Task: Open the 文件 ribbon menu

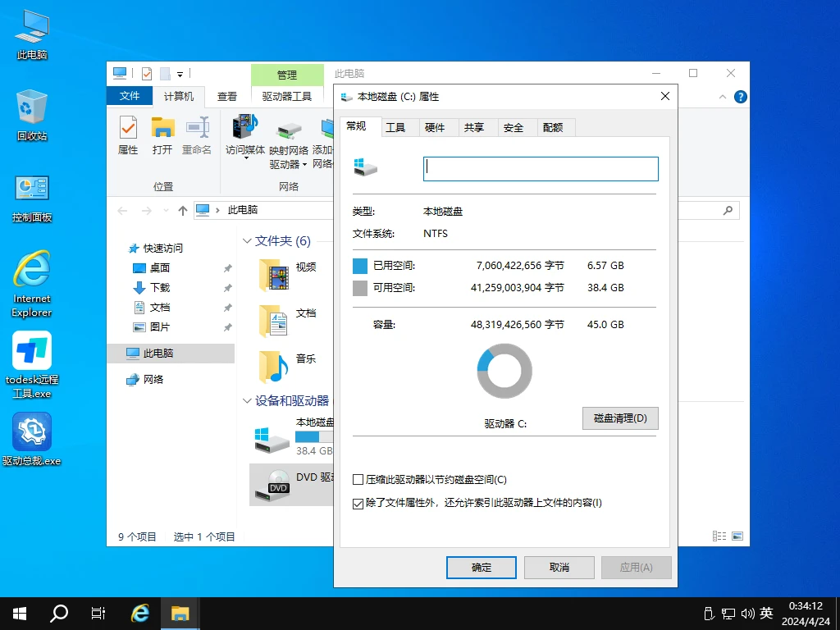Action: tap(130, 96)
